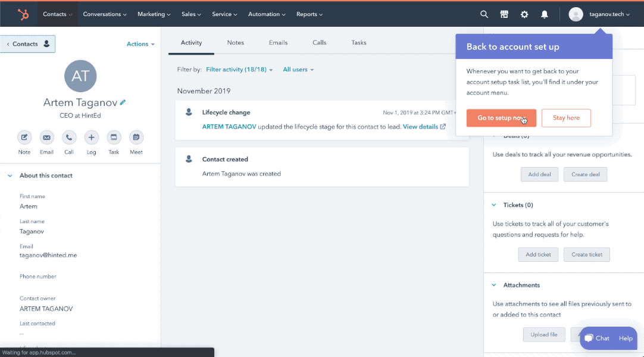Click the person icon on Lifecycle change
The width and height of the screenshot is (644, 357).
189,112
